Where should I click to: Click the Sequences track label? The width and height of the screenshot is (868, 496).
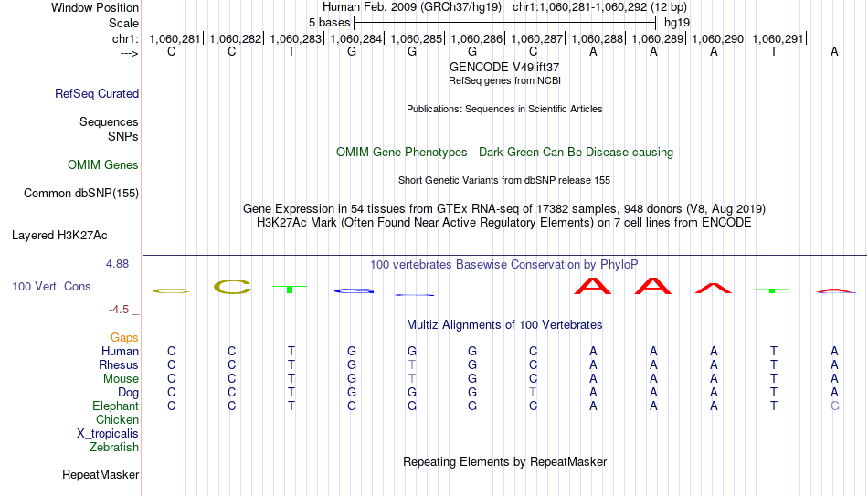coord(109,121)
